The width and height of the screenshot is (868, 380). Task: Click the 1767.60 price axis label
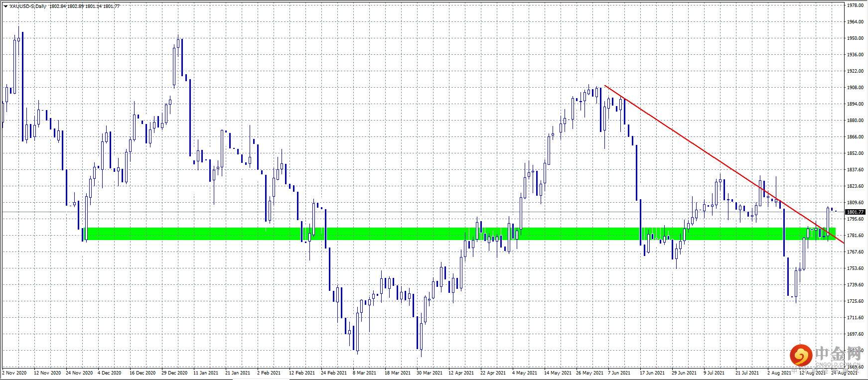pyautogui.click(x=855, y=252)
